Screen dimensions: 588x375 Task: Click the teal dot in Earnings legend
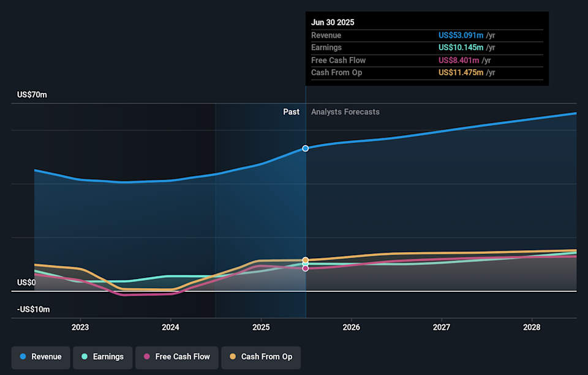[x=85, y=357]
